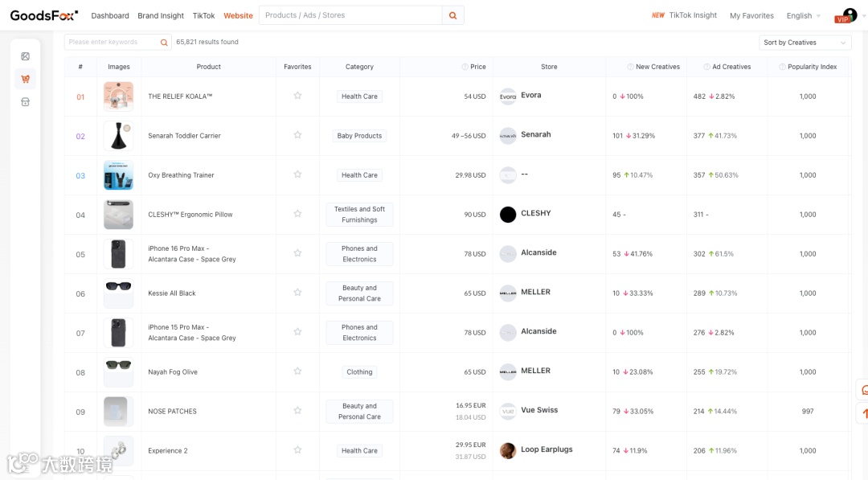The image size is (868, 480).
Task: Click the Store column header
Action: pyautogui.click(x=549, y=67)
